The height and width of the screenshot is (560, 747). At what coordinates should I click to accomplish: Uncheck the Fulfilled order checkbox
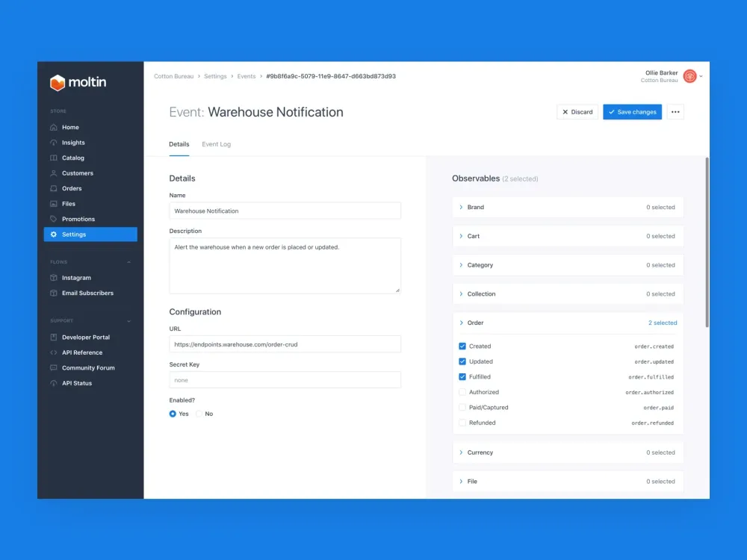click(x=462, y=377)
